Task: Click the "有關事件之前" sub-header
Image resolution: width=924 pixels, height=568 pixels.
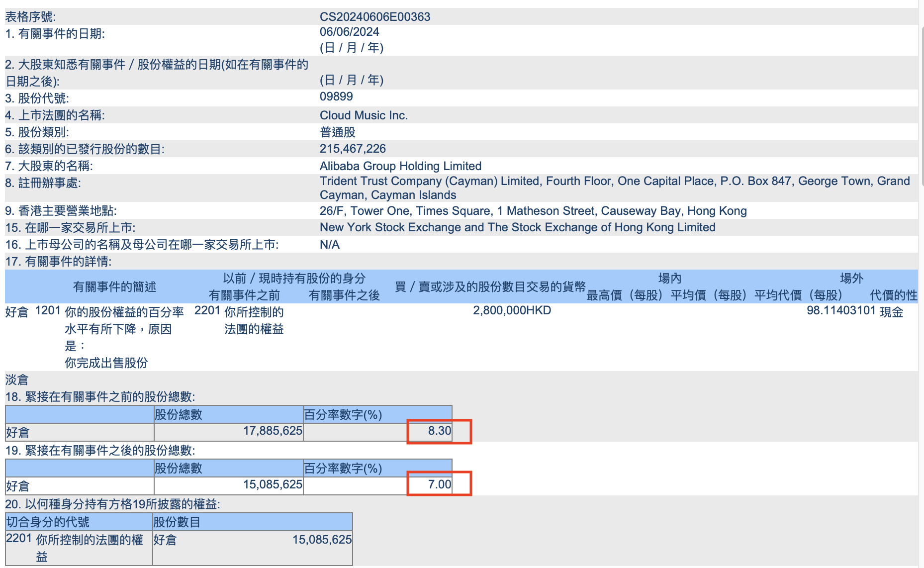Action: pyautogui.click(x=244, y=295)
